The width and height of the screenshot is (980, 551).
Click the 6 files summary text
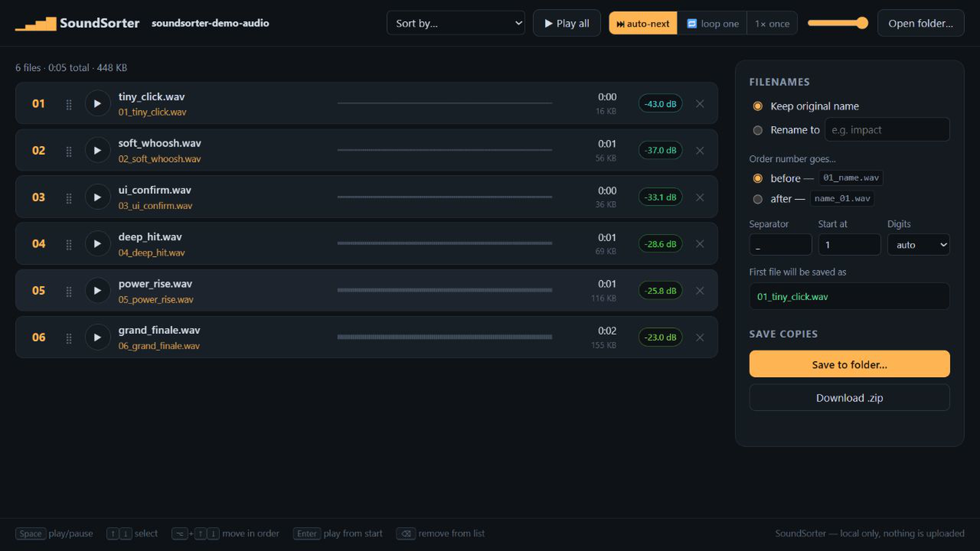(x=71, y=67)
